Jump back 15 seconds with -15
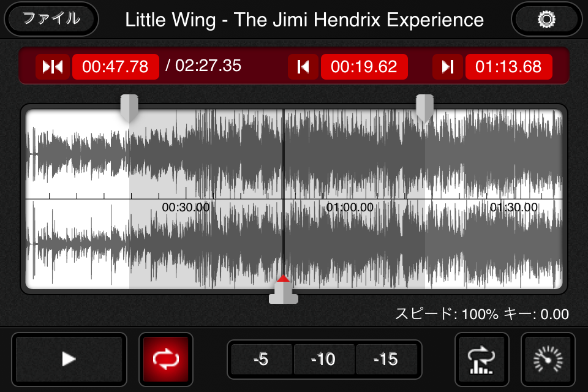588x392 pixels. pyautogui.click(x=386, y=360)
